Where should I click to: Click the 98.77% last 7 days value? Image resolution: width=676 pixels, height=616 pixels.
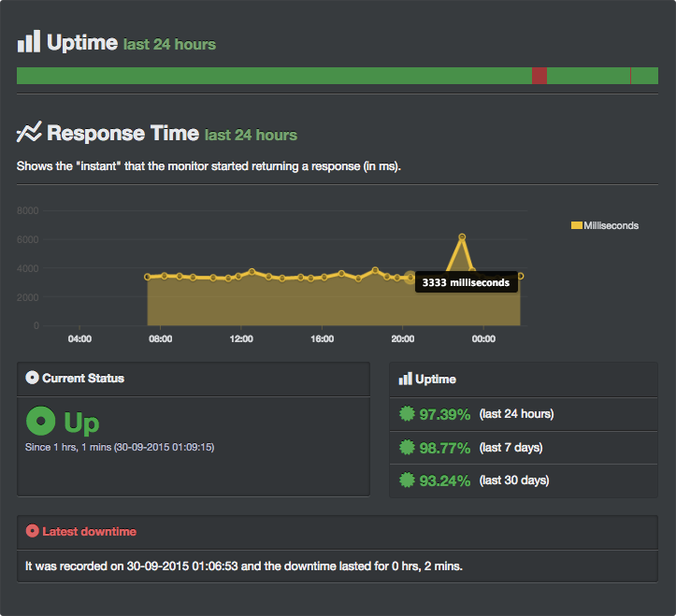[x=444, y=448]
